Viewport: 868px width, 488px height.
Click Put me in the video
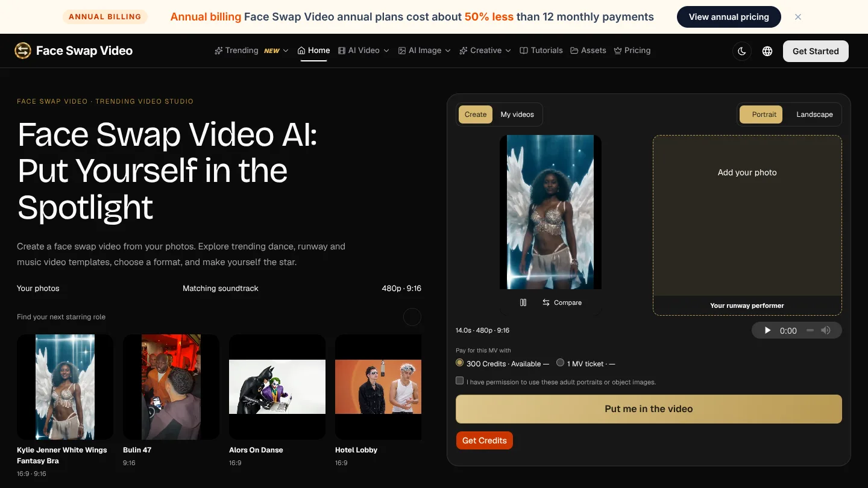(649, 409)
